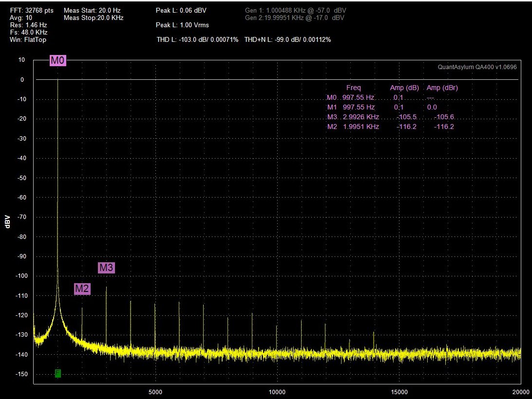
Task: Click the 'Amp (dB)' column header
Action: [404, 88]
